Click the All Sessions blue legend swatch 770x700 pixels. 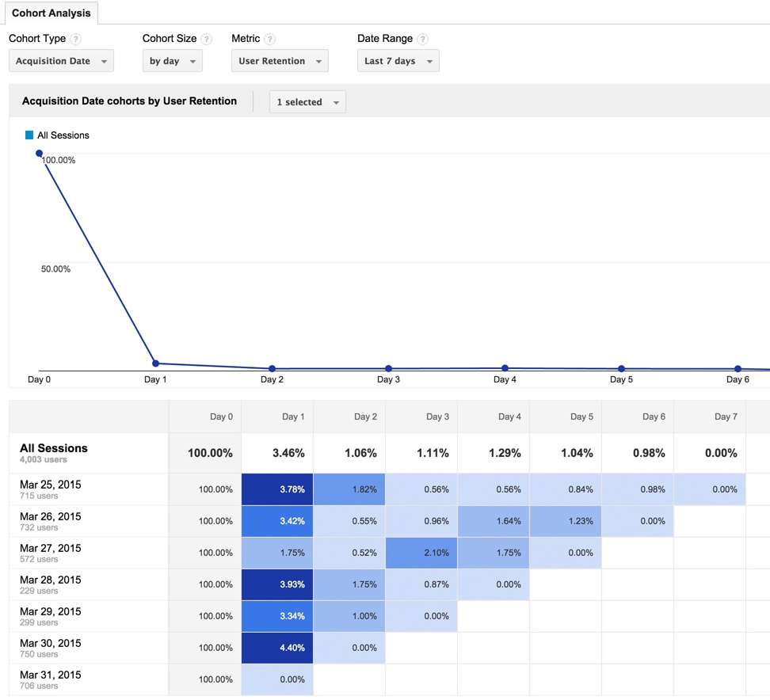pyautogui.click(x=29, y=135)
